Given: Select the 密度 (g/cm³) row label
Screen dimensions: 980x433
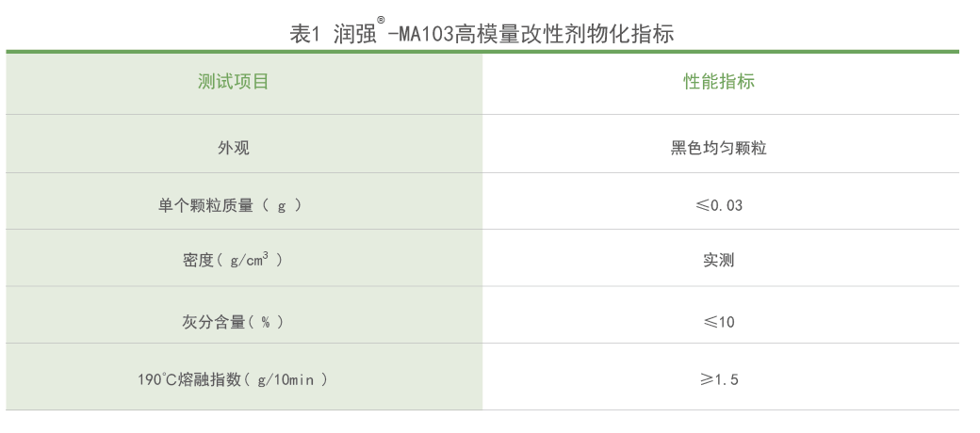Looking at the screenshot, I should pos(233,260).
